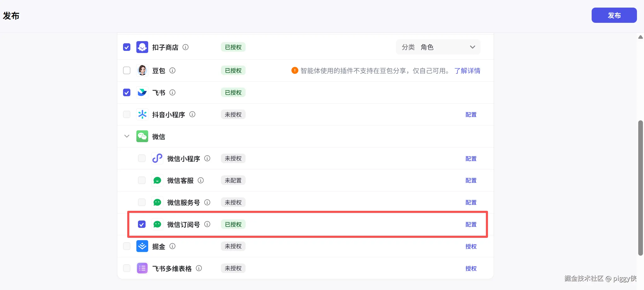Click info icon next to 微信订阅号
The width and height of the screenshot is (644, 290).
[x=207, y=224]
